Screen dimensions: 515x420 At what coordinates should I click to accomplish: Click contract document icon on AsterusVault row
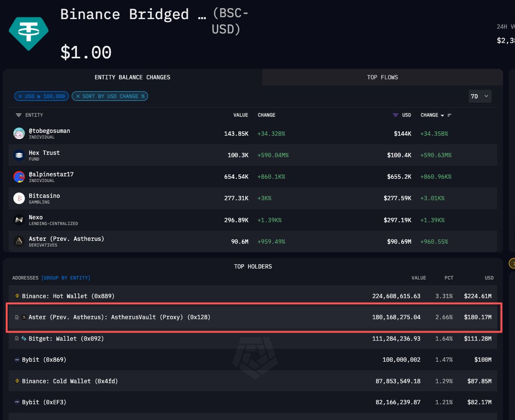17,317
